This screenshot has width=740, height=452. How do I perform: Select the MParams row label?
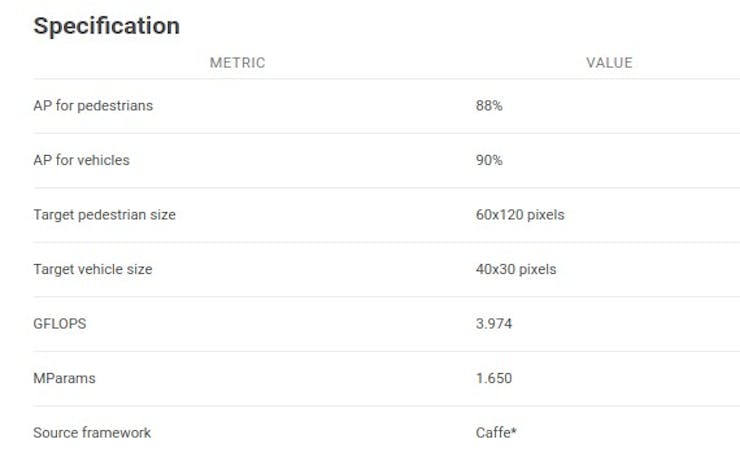[x=64, y=378]
